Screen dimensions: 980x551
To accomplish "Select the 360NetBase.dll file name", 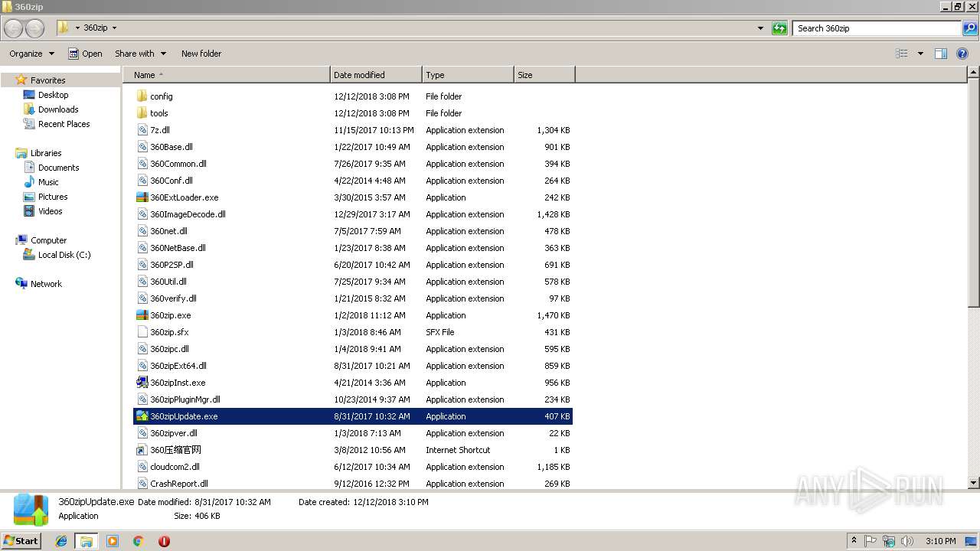I will click(x=178, y=248).
